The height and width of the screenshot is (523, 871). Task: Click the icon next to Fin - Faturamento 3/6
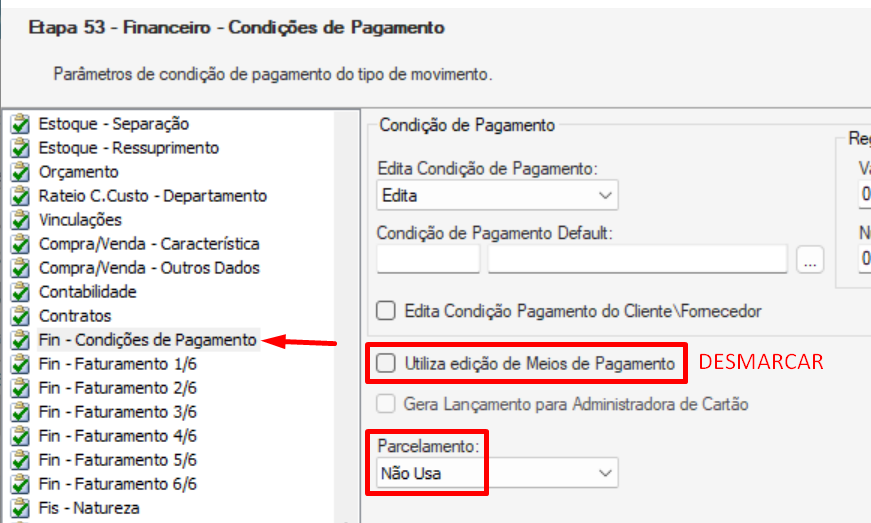(20, 411)
